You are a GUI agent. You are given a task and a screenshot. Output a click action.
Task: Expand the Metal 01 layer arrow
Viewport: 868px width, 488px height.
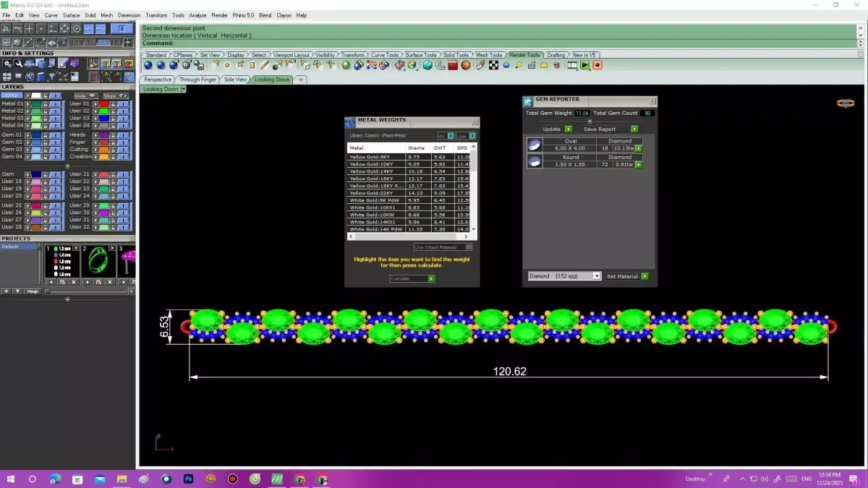click(27, 104)
